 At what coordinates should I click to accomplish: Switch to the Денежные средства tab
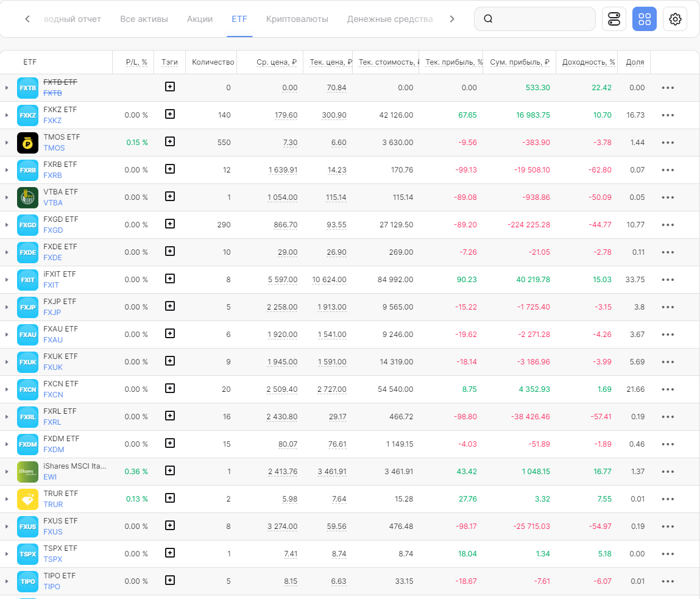tap(390, 19)
